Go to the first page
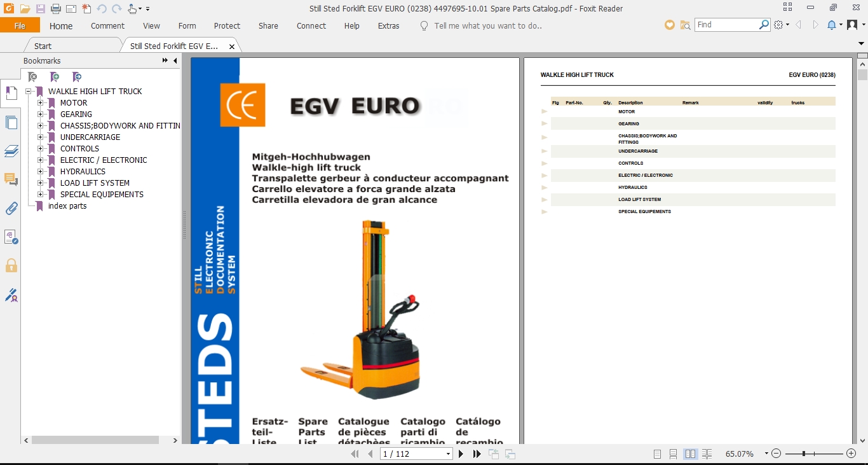The height and width of the screenshot is (465, 868). tap(355, 454)
